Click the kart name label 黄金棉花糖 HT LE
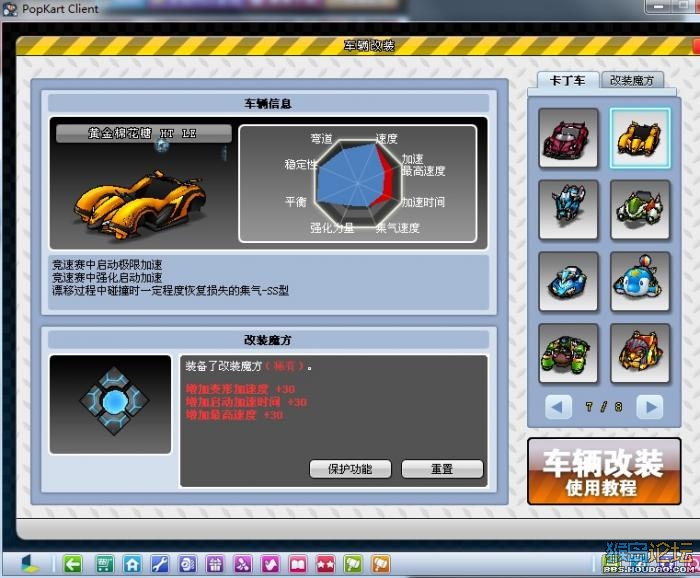 click(x=143, y=133)
